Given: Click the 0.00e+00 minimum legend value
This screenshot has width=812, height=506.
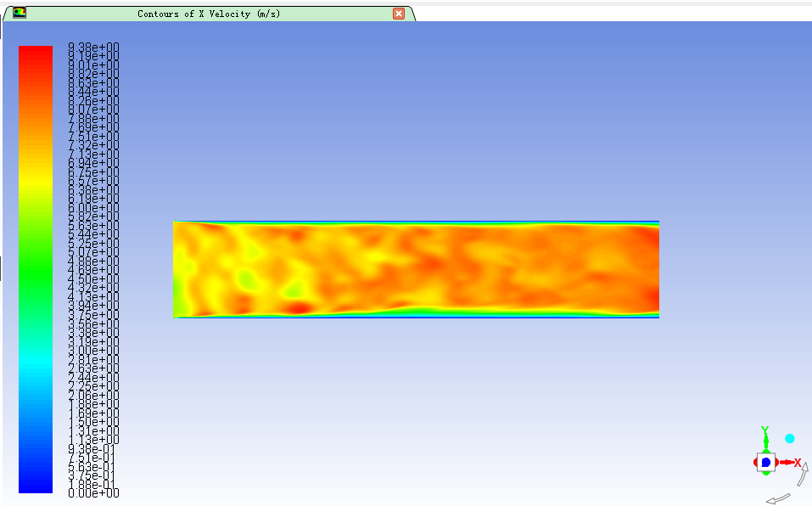Looking at the screenshot, I should coord(93,493).
